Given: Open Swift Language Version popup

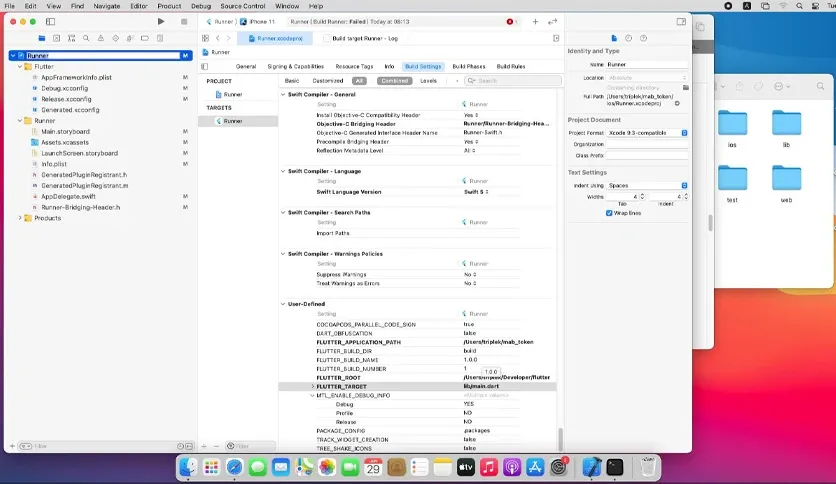Looking at the screenshot, I should (476, 192).
